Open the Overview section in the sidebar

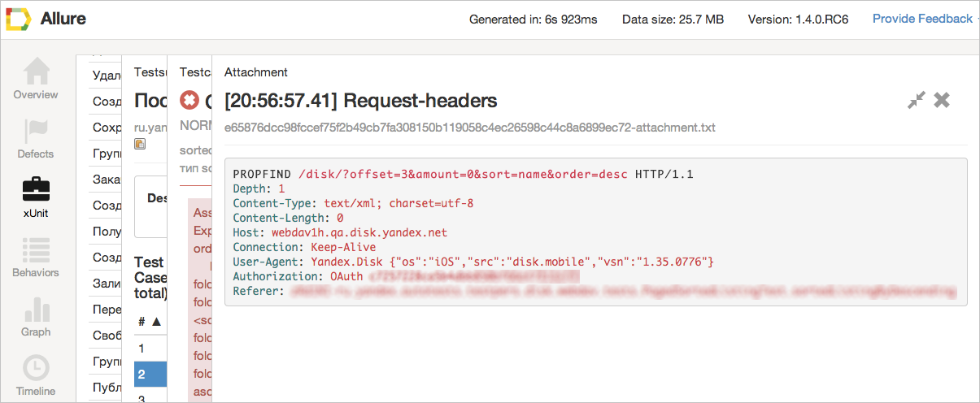[x=36, y=80]
